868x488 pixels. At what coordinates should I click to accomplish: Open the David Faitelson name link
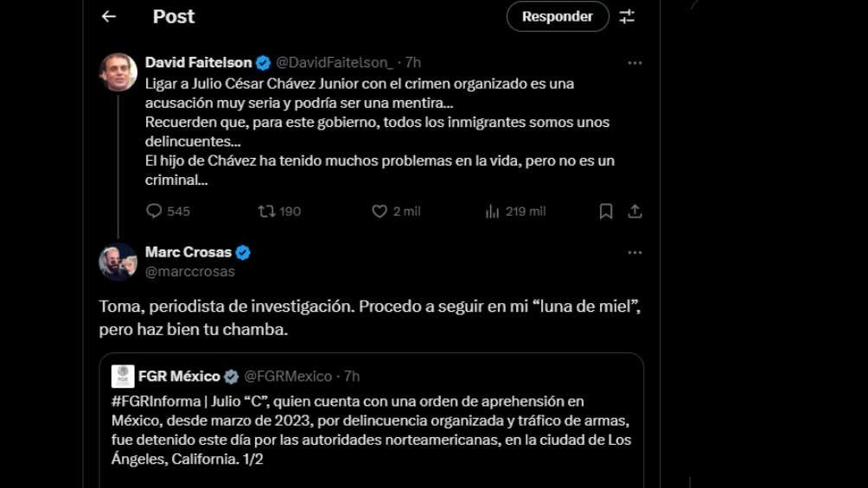pyautogui.click(x=198, y=62)
